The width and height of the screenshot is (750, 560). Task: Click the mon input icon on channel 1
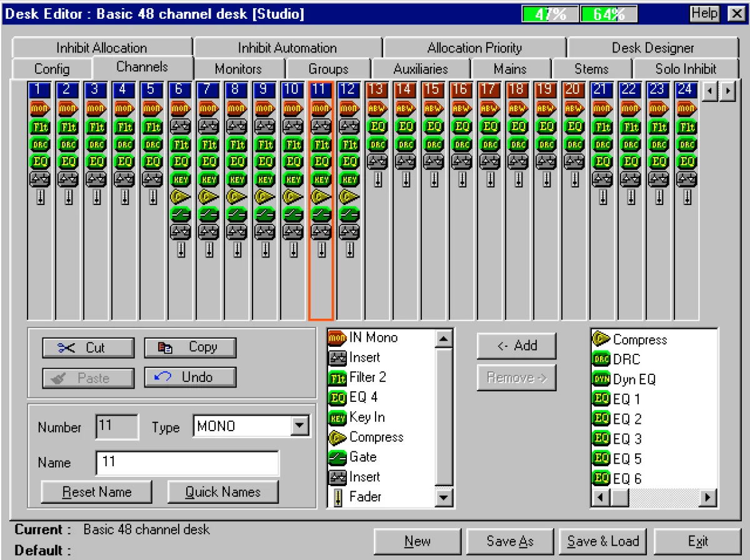(39, 109)
